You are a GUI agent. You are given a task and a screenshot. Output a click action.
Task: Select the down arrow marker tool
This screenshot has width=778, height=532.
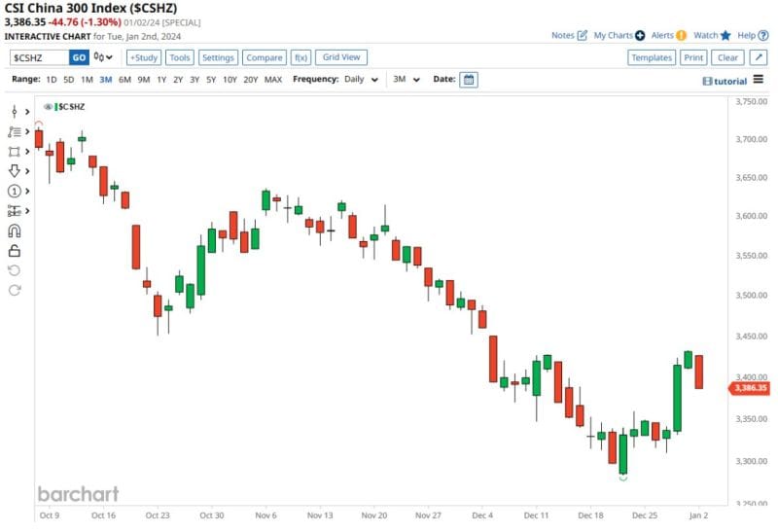click(15, 171)
